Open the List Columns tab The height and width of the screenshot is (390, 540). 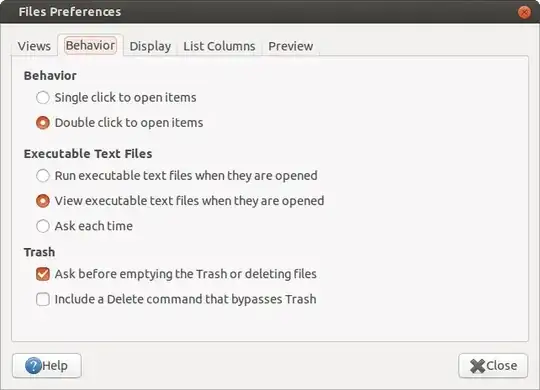(219, 46)
